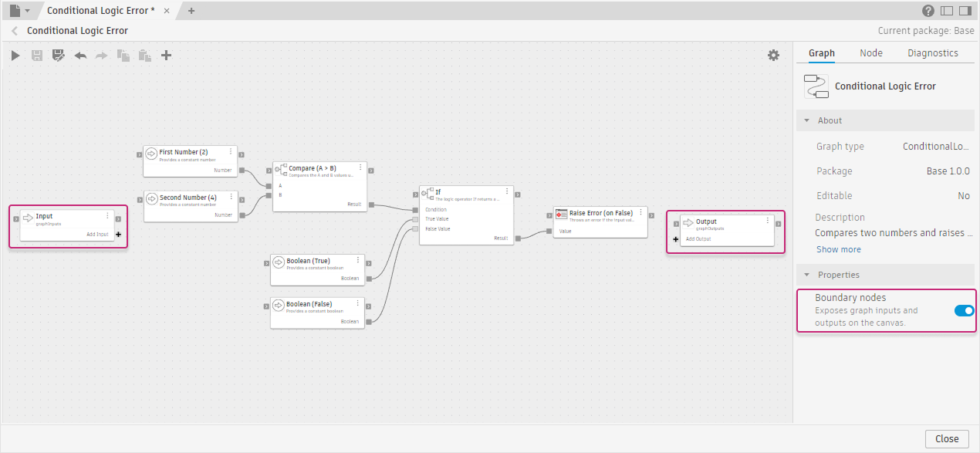The image size is (980, 453).
Task: Undo the last graph edit
Action: pos(80,56)
